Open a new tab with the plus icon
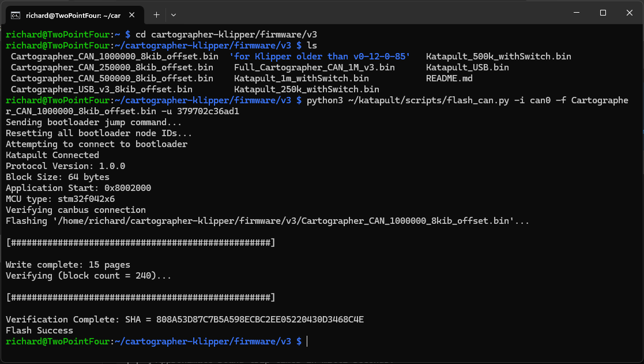644x364 pixels. [x=156, y=14]
